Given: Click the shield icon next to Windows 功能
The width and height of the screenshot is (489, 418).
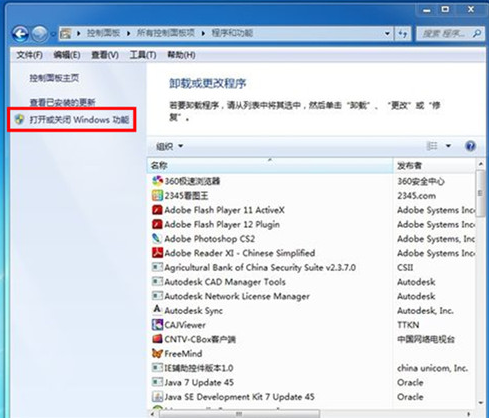Looking at the screenshot, I should tap(20, 119).
